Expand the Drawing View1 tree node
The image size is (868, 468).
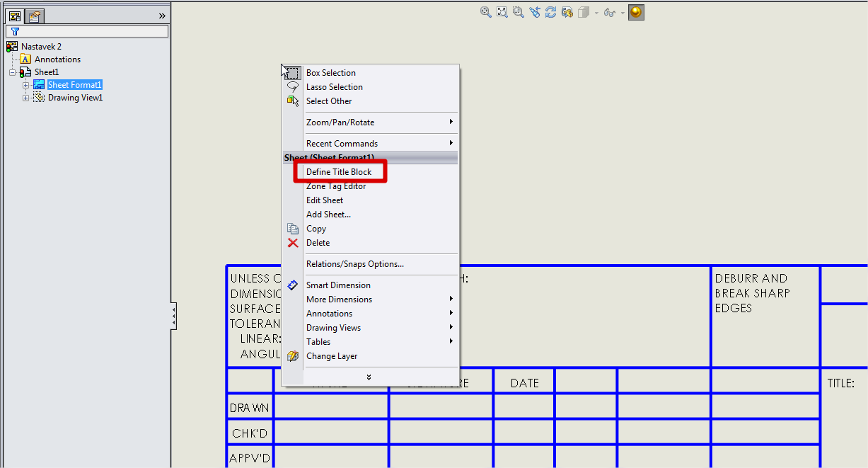pos(26,98)
